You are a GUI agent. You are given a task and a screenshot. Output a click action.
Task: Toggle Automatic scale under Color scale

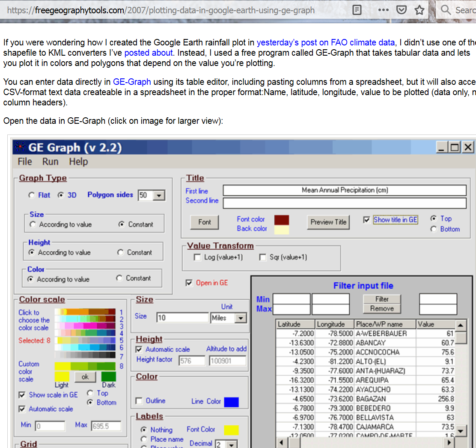tap(22, 409)
